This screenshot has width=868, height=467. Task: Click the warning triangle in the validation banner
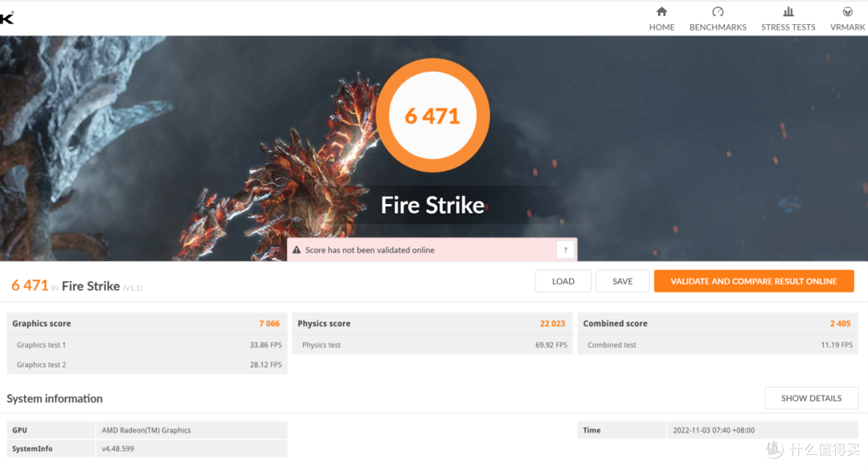[x=297, y=250]
